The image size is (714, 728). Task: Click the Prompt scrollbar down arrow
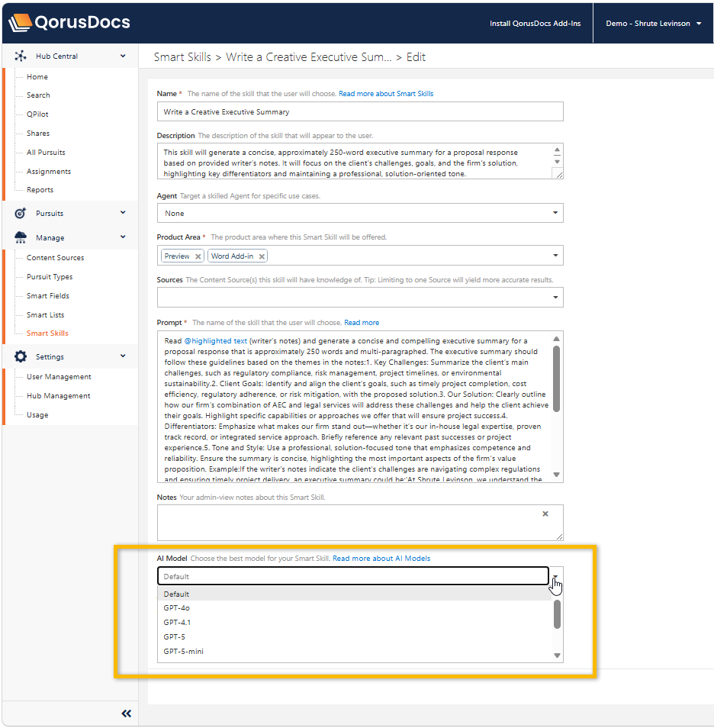pos(557,475)
